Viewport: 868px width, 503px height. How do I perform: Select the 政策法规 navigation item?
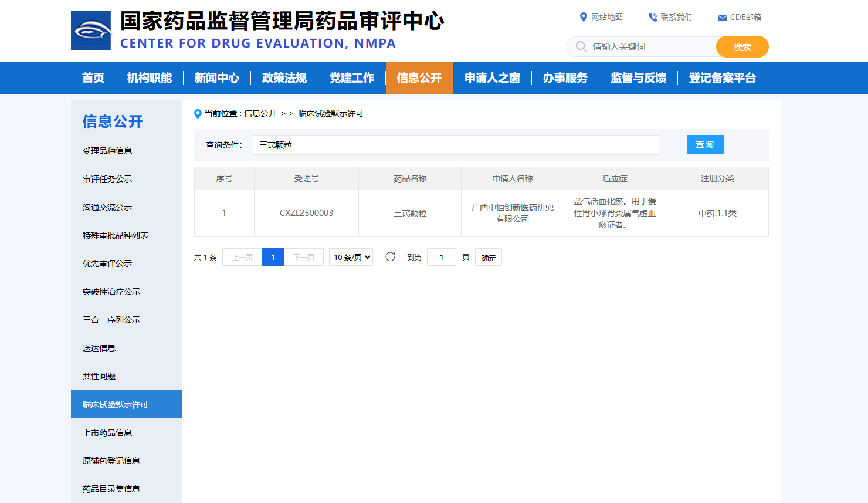pyautogui.click(x=284, y=77)
